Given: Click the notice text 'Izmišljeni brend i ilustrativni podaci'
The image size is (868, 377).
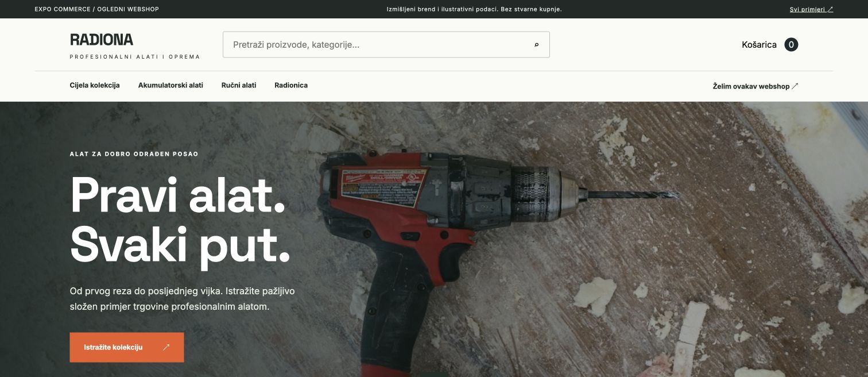Looking at the screenshot, I should 441,9.
